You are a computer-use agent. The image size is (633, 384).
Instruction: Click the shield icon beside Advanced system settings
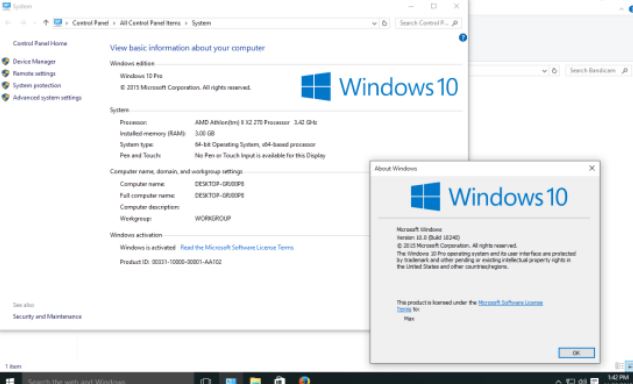pos(6,98)
